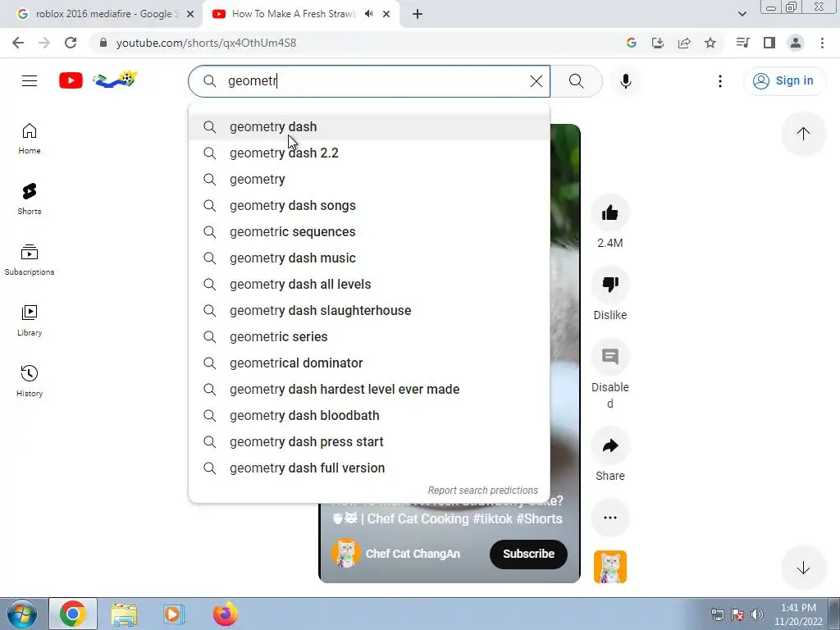Image resolution: width=840 pixels, height=630 pixels.
Task: Open Library in sidebar
Action: click(30, 321)
